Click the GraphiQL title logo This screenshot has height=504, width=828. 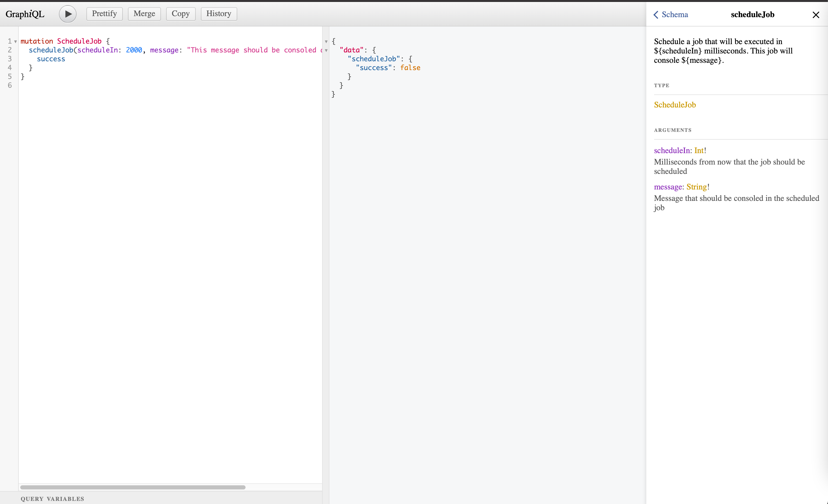click(x=25, y=14)
